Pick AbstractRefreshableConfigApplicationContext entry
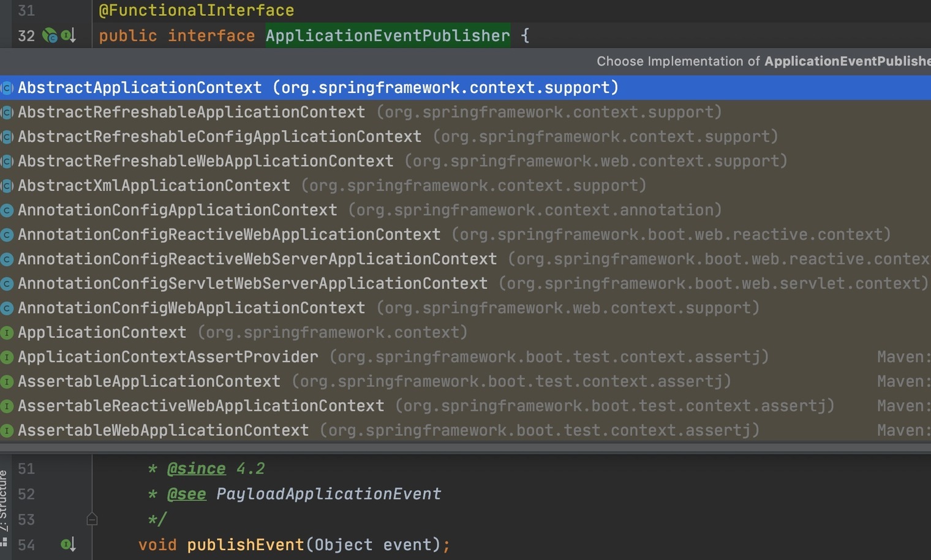931x560 pixels. (466, 136)
